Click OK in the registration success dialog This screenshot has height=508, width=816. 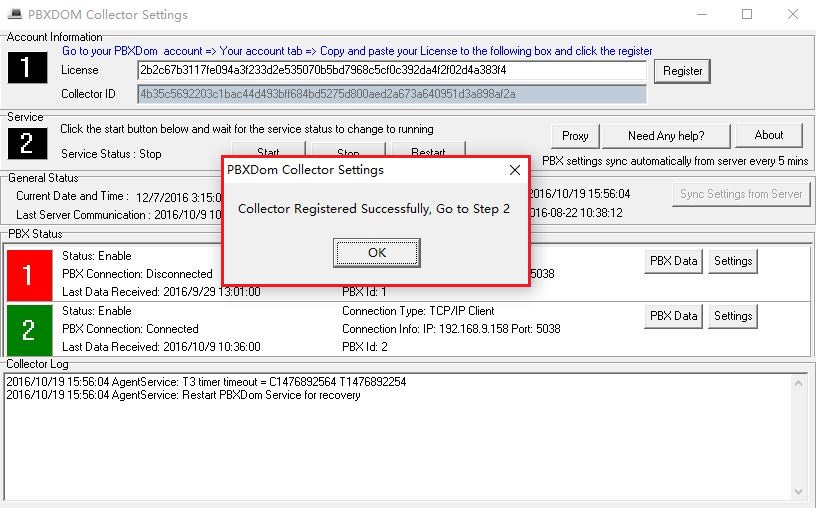point(376,253)
